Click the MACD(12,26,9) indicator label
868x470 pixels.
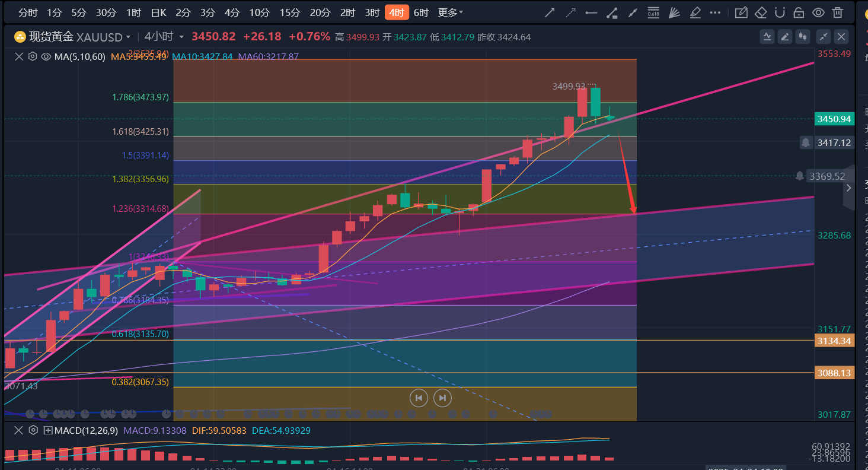[x=86, y=430]
